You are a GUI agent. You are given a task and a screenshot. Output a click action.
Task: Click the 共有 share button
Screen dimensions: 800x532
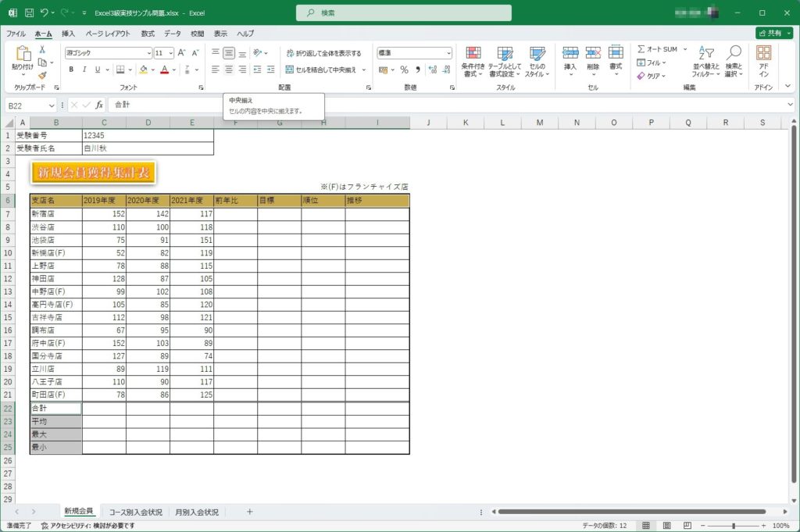click(x=773, y=34)
